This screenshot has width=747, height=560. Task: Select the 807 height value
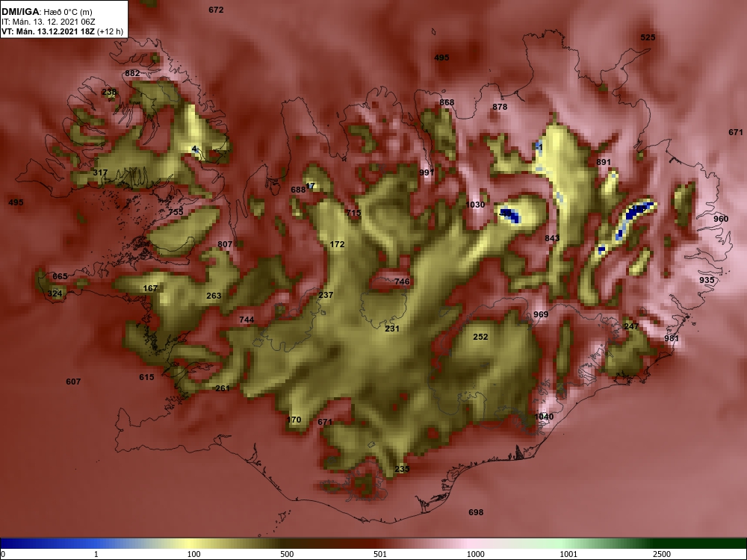pos(225,244)
